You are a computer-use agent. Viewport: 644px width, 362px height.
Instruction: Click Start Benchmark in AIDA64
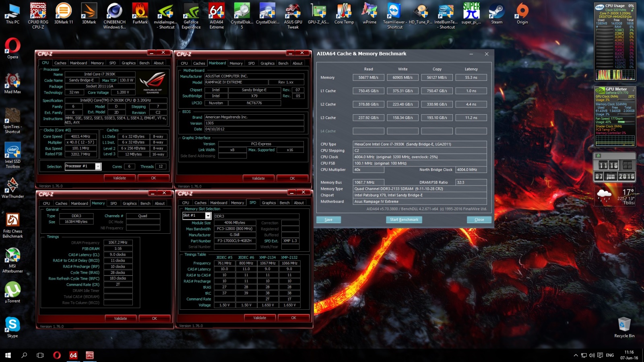[404, 220]
